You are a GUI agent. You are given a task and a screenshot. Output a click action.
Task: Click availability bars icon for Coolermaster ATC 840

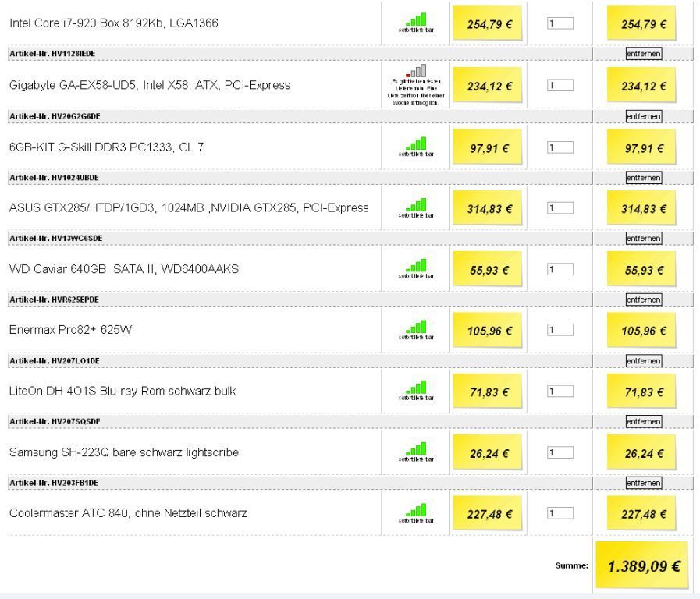pos(416,510)
